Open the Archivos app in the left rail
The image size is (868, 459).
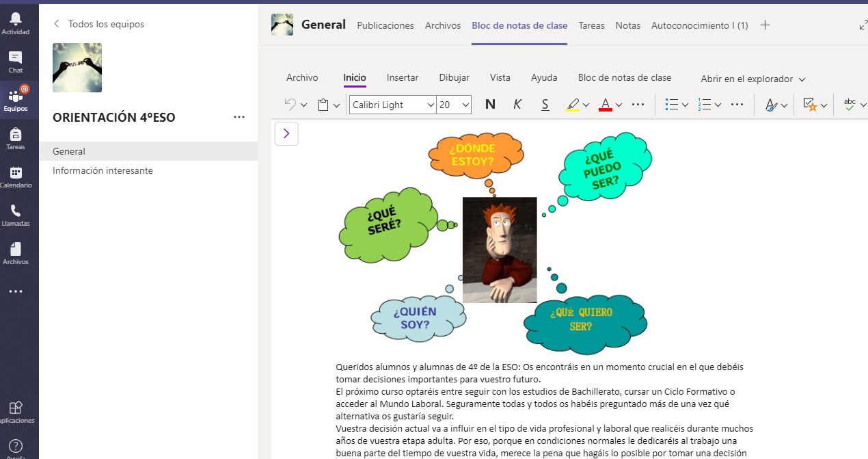coord(16,253)
